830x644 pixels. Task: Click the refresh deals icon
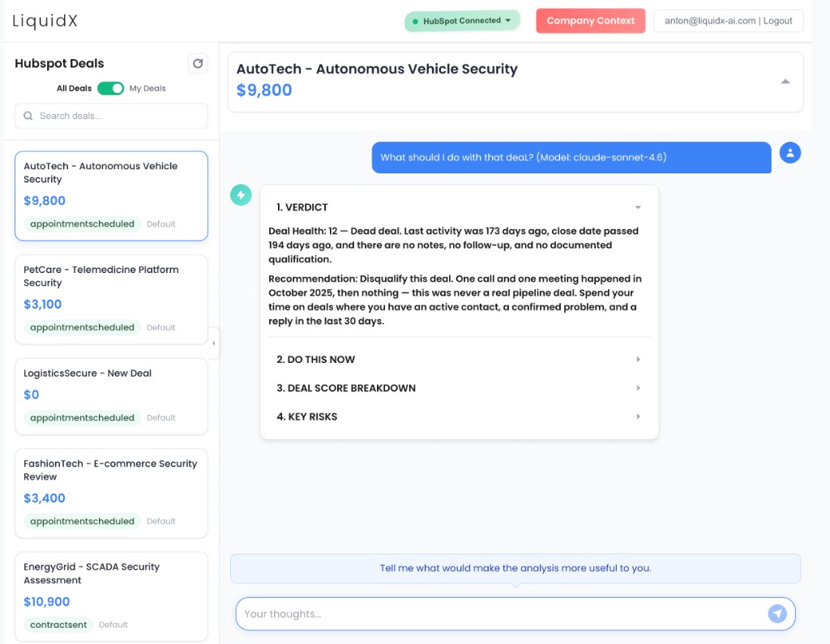[x=198, y=63]
